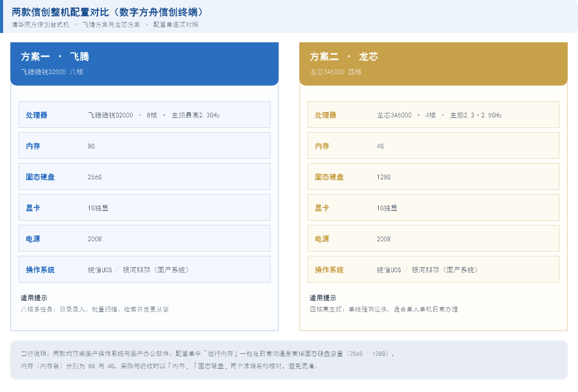Click subtitle text 飞腾方案与龙芯方案
Image resolution: width=578 pixels, height=392 pixels.
(111, 25)
